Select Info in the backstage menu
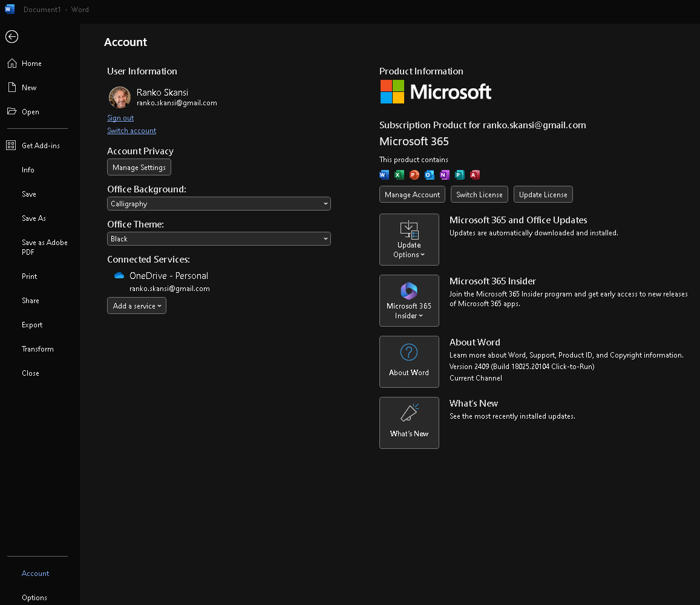This screenshot has height=605, width=700. click(28, 169)
